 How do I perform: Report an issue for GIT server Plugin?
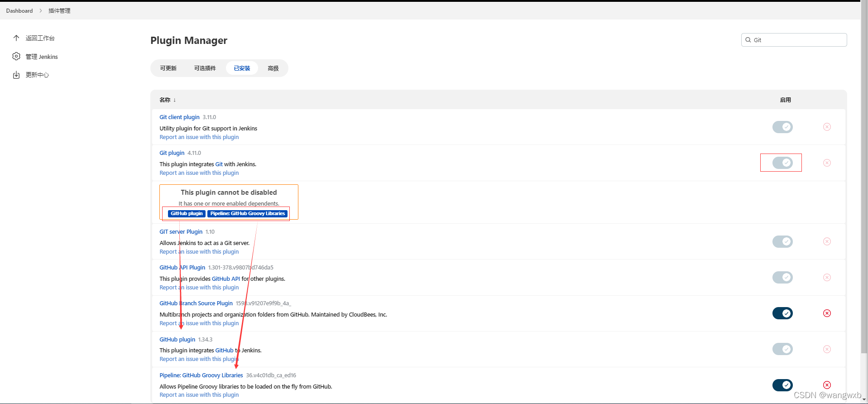point(199,251)
